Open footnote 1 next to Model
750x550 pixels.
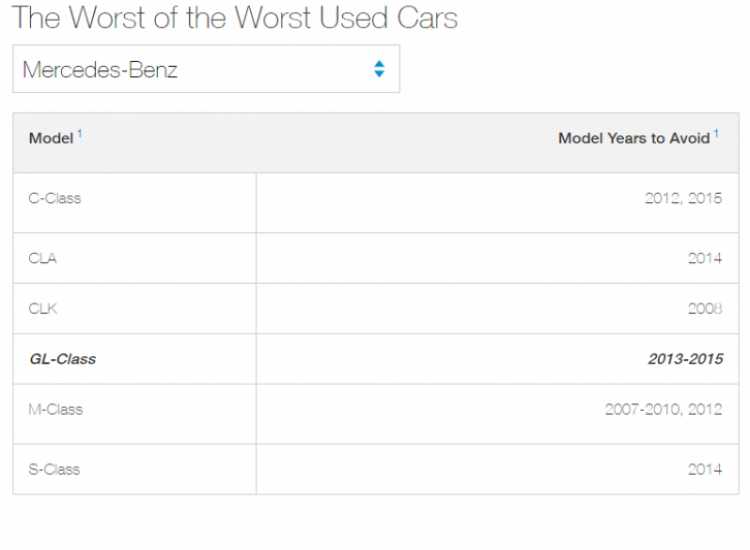point(80,133)
